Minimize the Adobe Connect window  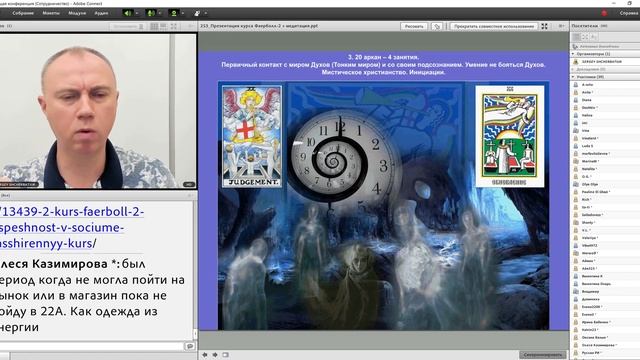[x=614, y=3]
